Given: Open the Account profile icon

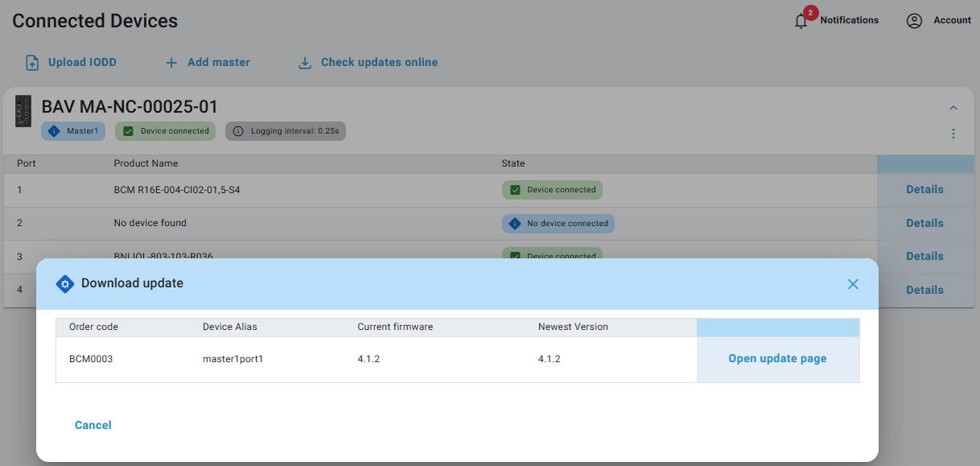Looking at the screenshot, I should pos(914,21).
